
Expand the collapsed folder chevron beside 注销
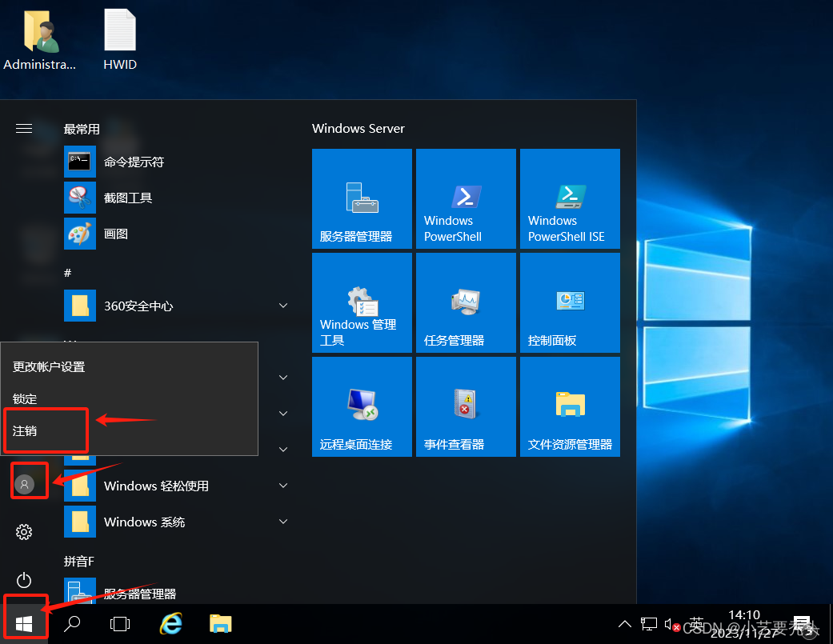283,449
